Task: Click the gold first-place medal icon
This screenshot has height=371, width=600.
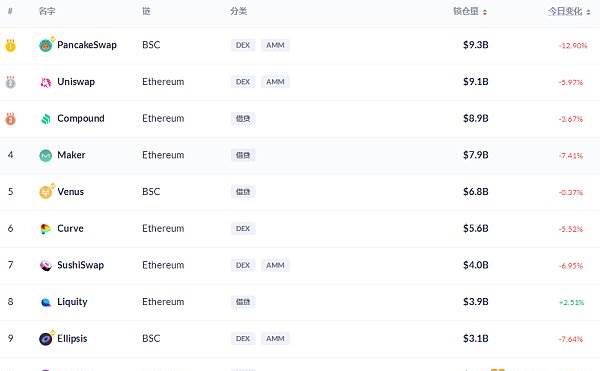Action: pyautogui.click(x=10, y=46)
